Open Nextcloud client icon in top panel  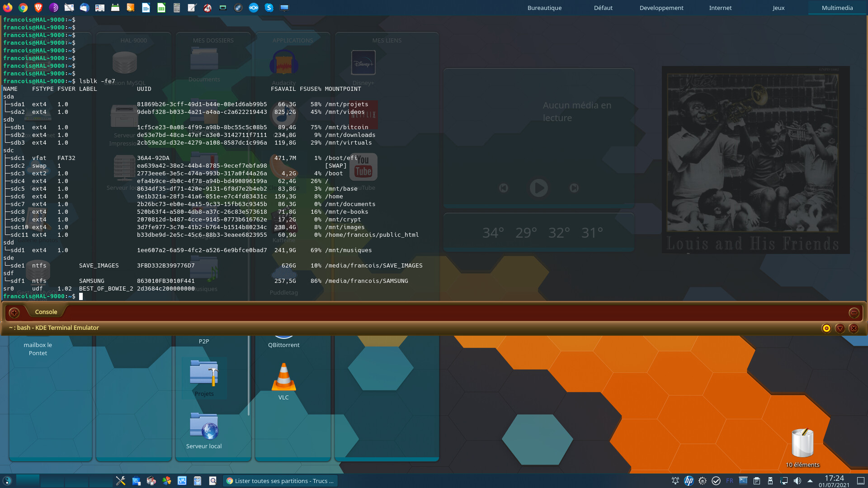pos(254,8)
